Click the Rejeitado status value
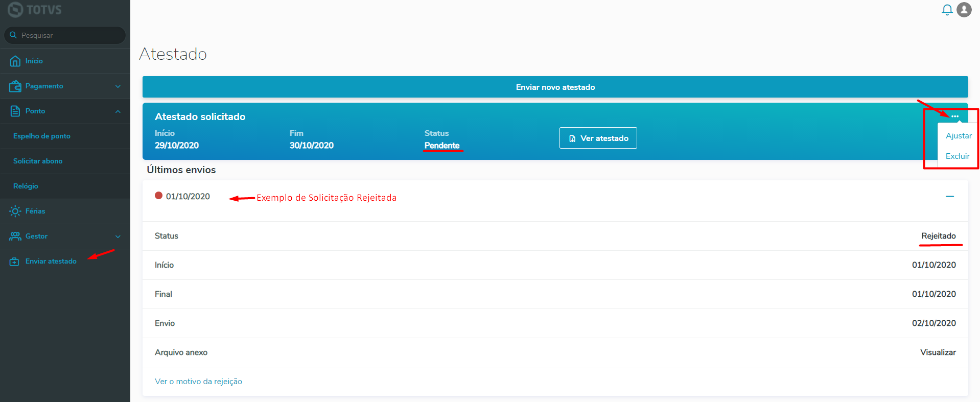Viewport: 980px width, 402px height. 939,236
